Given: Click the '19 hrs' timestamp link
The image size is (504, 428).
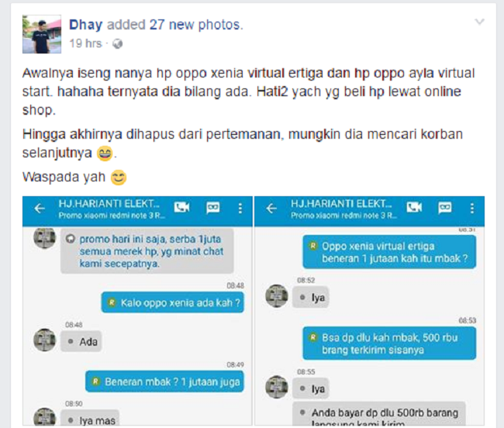Looking at the screenshot, I should pyautogui.click(x=85, y=43).
